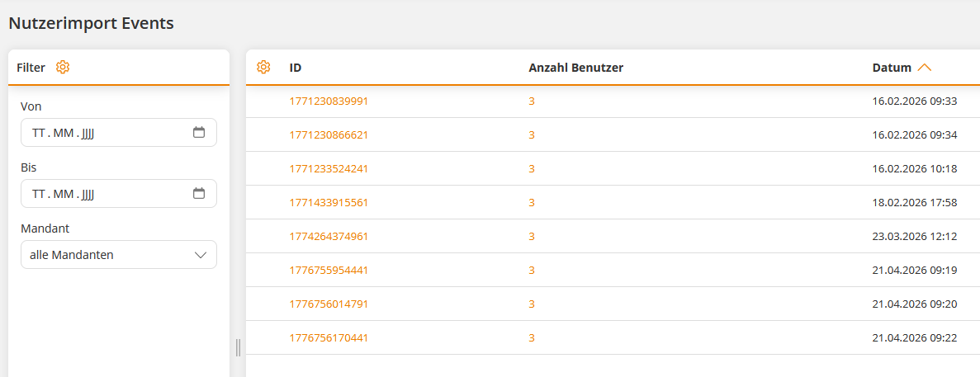Viewport: 980px width, 377px height.
Task: Click the Datum column header
Action: (892, 68)
